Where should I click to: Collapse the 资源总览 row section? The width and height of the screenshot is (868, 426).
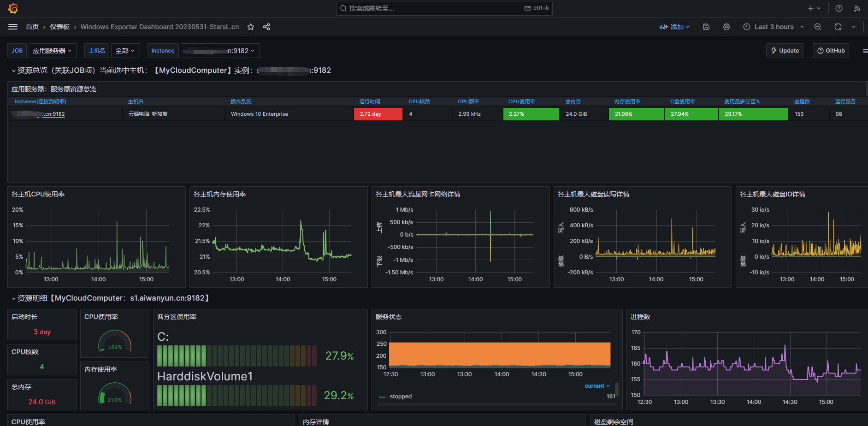click(x=32, y=70)
